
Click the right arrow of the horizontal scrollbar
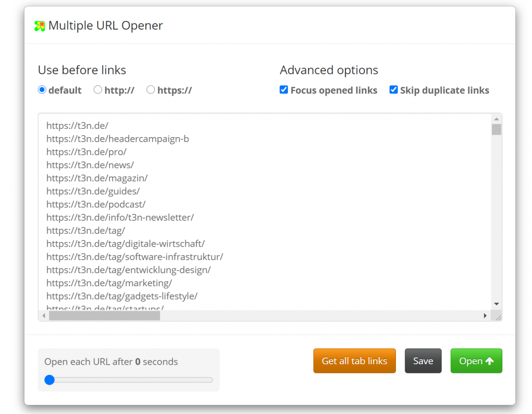point(485,315)
